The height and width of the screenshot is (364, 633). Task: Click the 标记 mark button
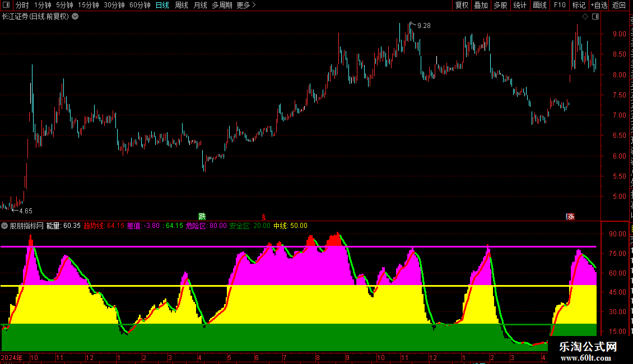(579, 5)
